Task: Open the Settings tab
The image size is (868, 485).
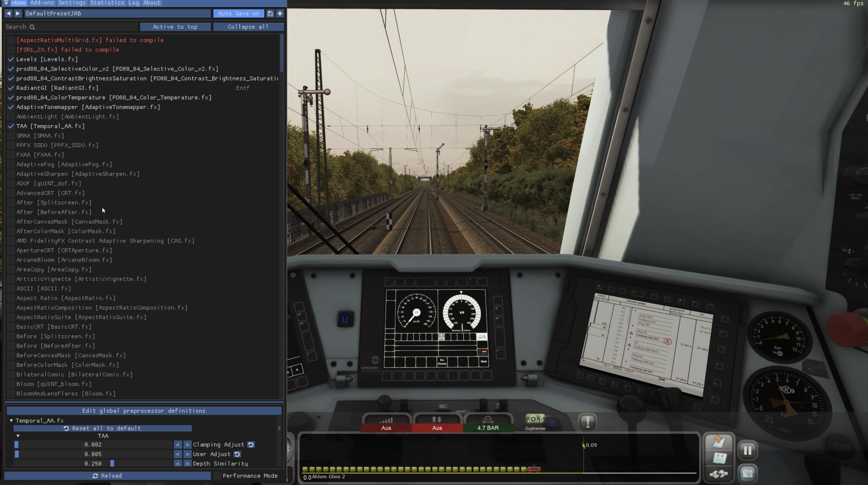Action: click(x=72, y=3)
